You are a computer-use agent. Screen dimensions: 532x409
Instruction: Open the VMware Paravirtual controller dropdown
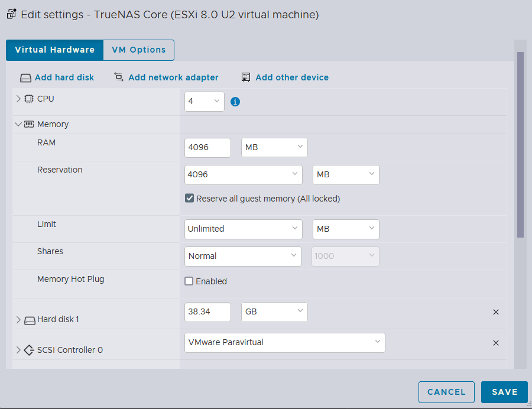(x=285, y=343)
